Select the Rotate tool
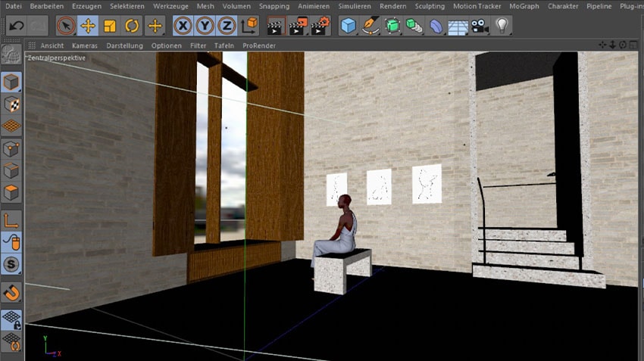Screen dimensions: 644x361 [132, 26]
